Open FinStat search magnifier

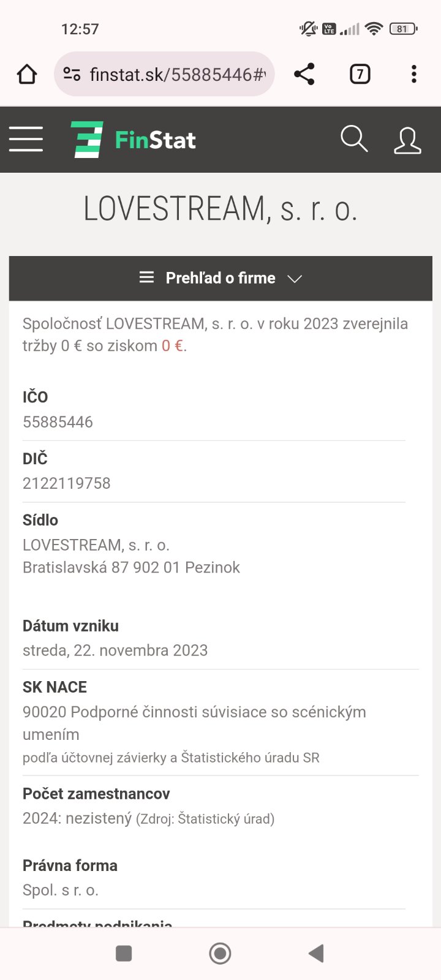(x=354, y=139)
